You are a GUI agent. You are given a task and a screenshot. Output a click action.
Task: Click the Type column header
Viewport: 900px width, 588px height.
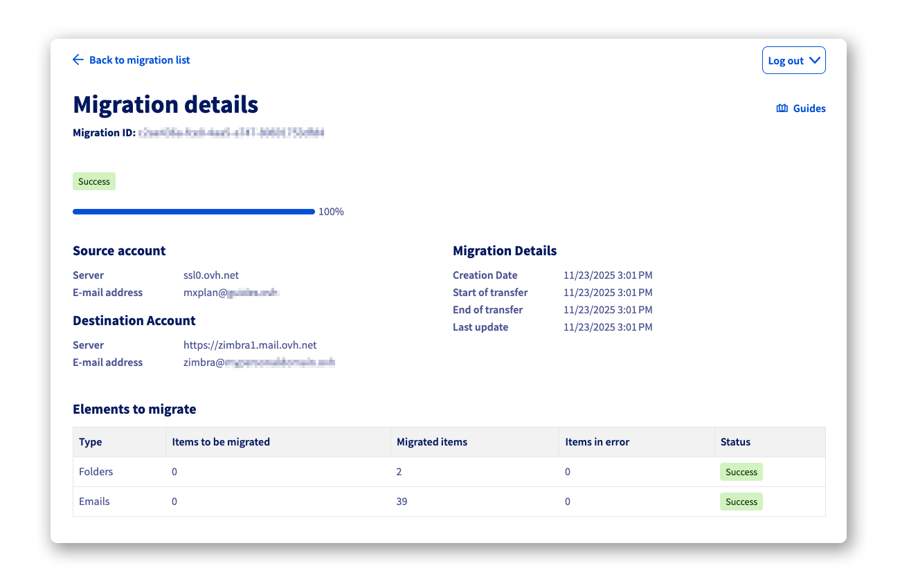click(91, 442)
